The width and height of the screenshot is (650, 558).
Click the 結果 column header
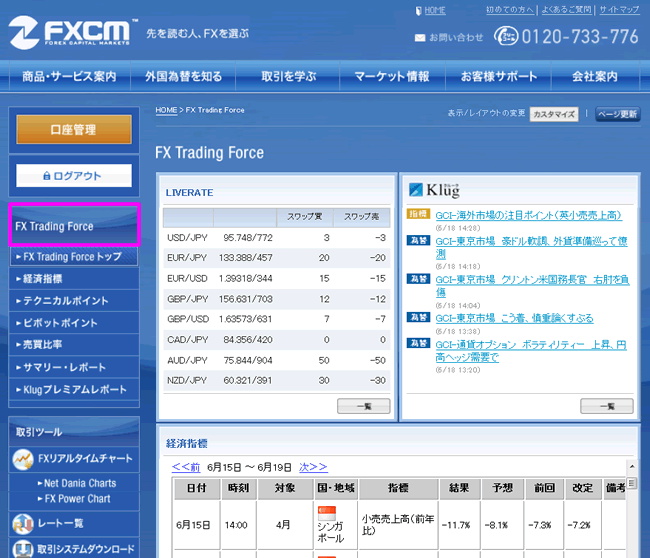coord(459,488)
